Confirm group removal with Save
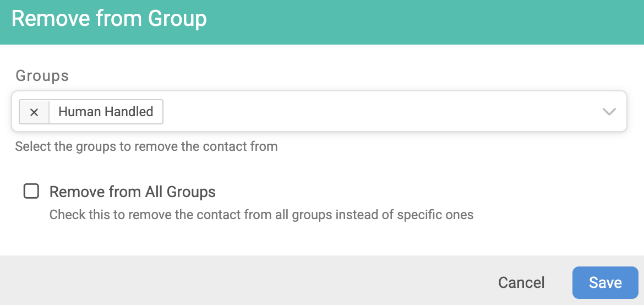Viewport: 644px width, 305px height. (x=605, y=282)
